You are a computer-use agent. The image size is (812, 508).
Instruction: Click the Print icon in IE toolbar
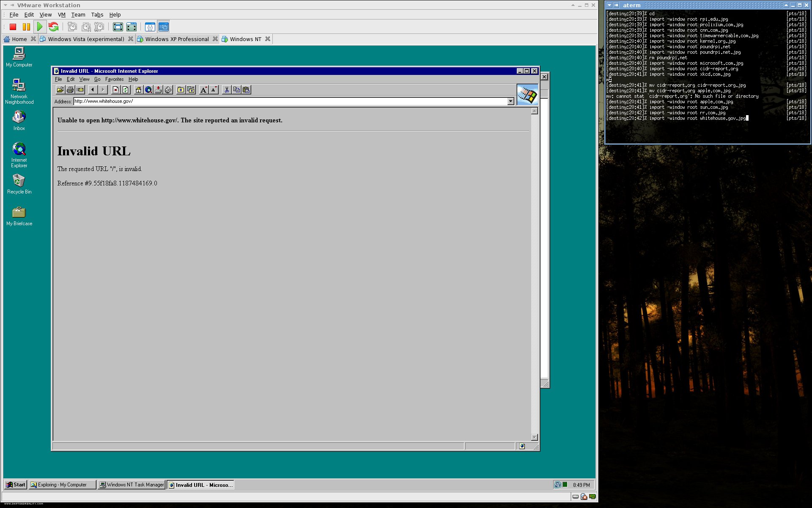[x=70, y=90]
